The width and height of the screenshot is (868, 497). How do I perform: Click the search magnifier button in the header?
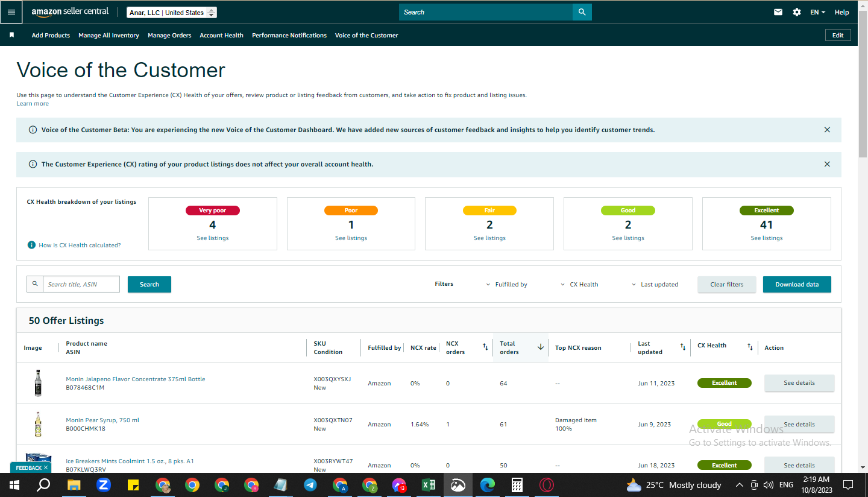(x=582, y=12)
